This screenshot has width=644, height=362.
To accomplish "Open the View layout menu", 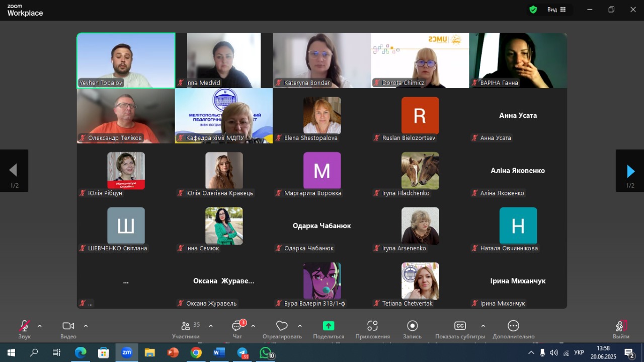I will 556,10.
